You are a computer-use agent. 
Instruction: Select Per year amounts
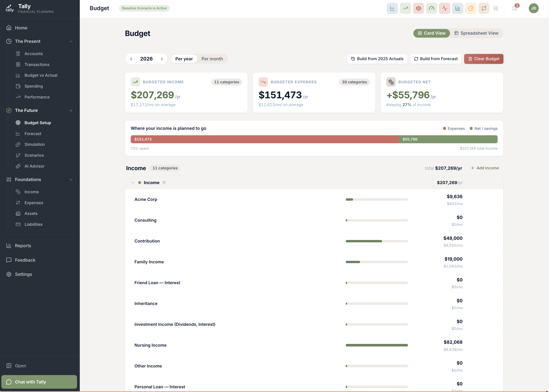coord(184,59)
